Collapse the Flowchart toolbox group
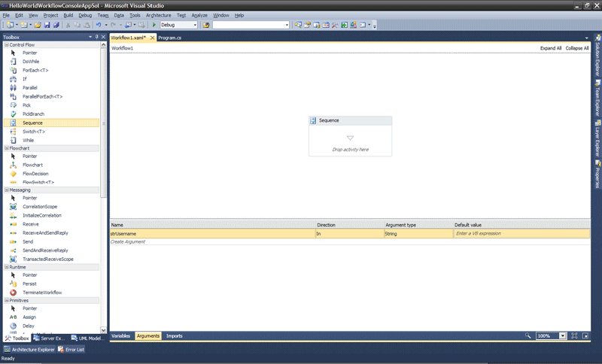Viewport: 602px width, 364px height. [x=7, y=148]
